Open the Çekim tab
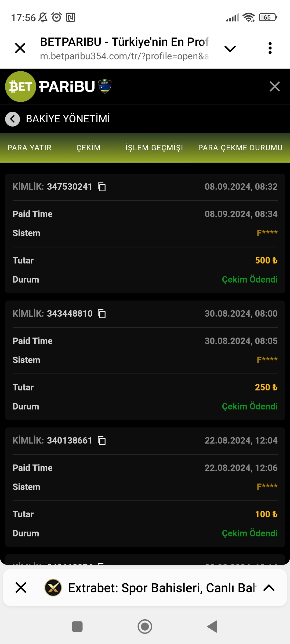 click(88, 148)
